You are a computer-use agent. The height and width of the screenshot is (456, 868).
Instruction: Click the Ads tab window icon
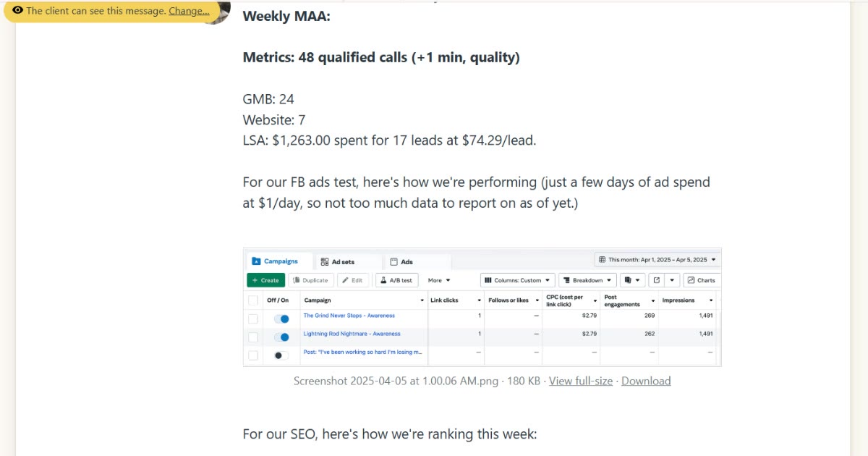click(393, 262)
